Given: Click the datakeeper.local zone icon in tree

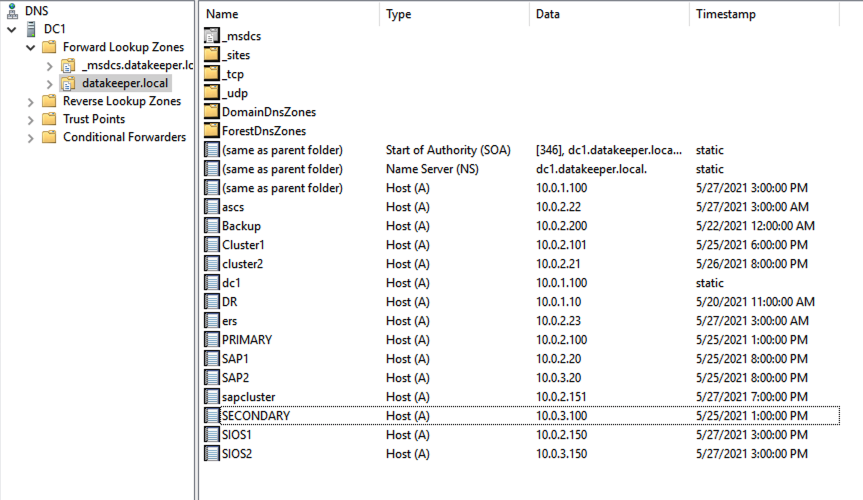Looking at the screenshot, I should pyautogui.click(x=68, y=84).
